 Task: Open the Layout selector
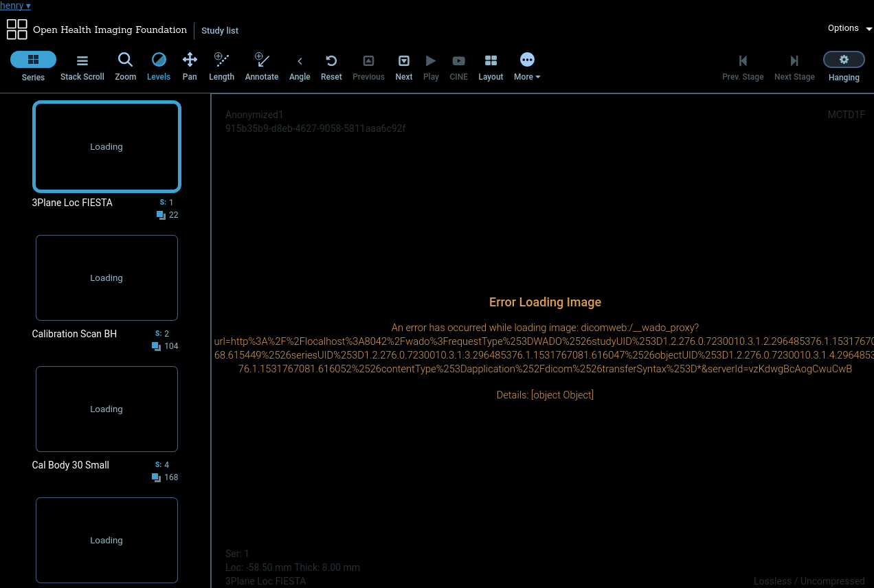pyautogui.click(x=491, y=67)
